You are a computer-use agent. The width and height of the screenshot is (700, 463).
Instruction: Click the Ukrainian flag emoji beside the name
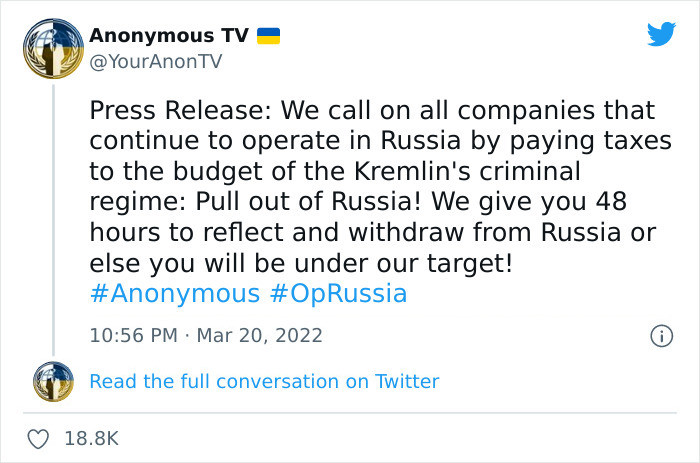point(268,36)
